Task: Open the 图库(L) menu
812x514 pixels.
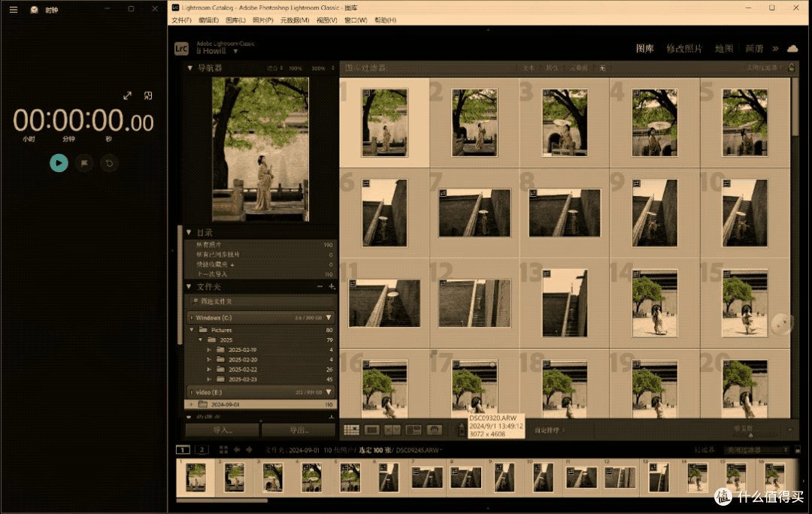Action: pos(235,20)
